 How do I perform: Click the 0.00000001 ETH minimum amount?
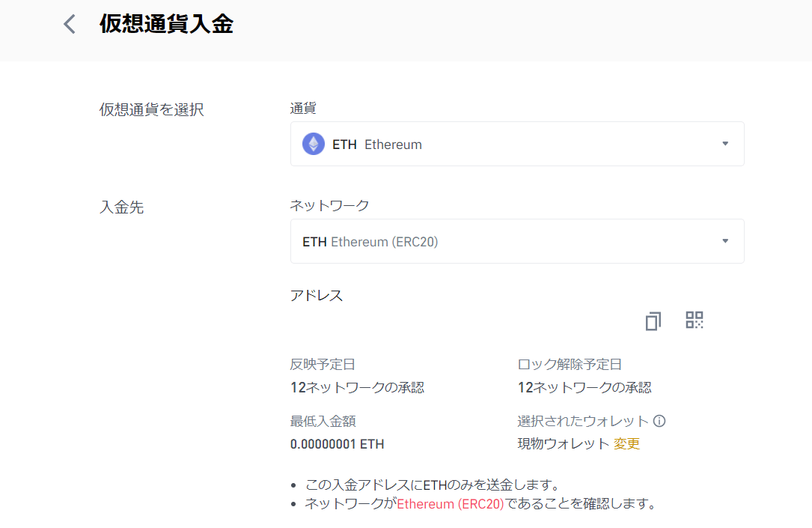(337, 444)
